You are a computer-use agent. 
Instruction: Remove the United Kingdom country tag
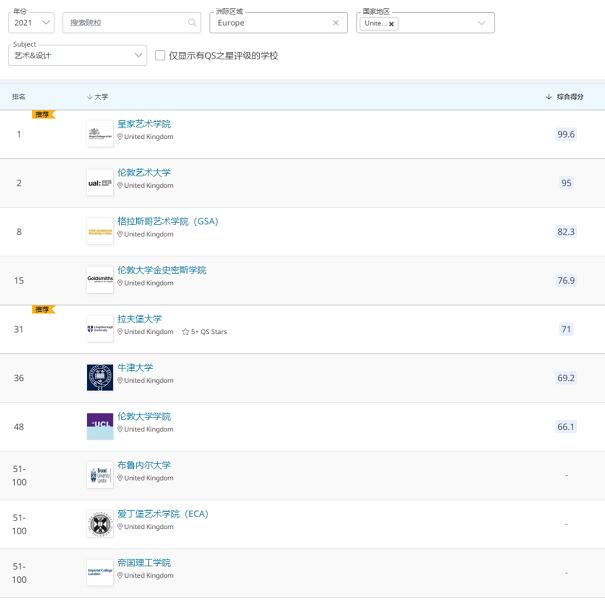391,23
